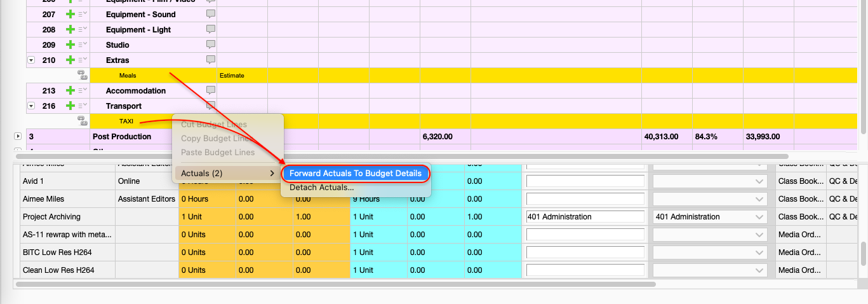This screenshot has height=304, width=868.
Task: Click the 6,320.00 value in Post Production row
Action: pyautogui.click(x=437, y=136)
